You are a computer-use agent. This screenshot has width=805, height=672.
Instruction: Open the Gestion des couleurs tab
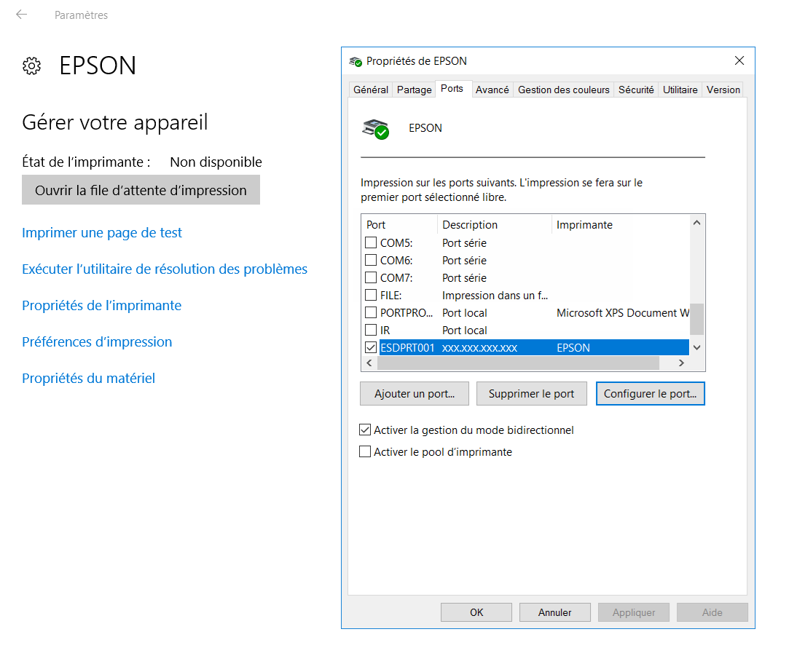click(563, 90)
